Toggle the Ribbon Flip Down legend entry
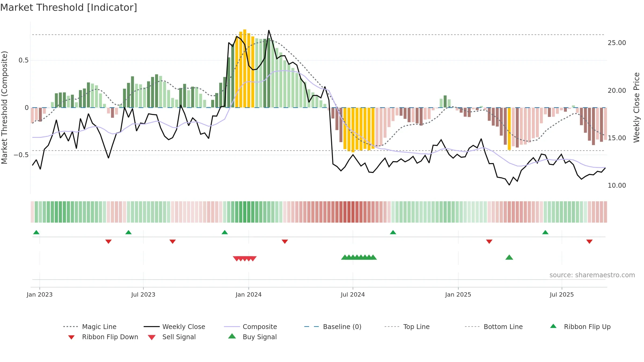 [103, 337]
